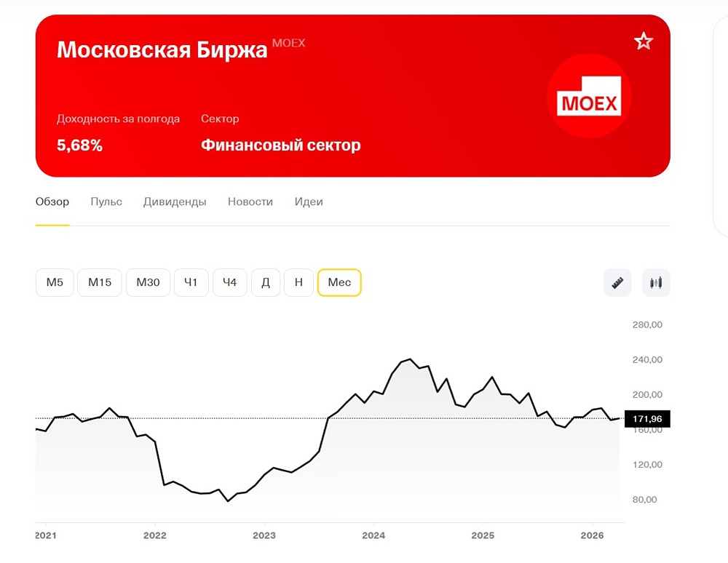This screenshot has width=728, height=563.
Task: Enable the Н weekly timeframe
Action: 298,282
